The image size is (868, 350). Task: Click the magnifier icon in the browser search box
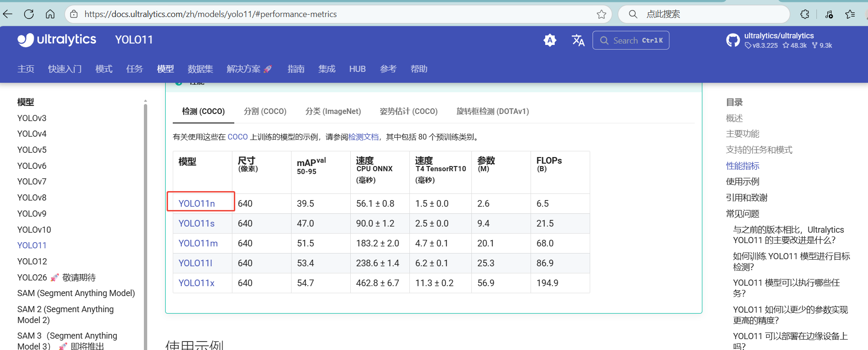click(633, 14)
